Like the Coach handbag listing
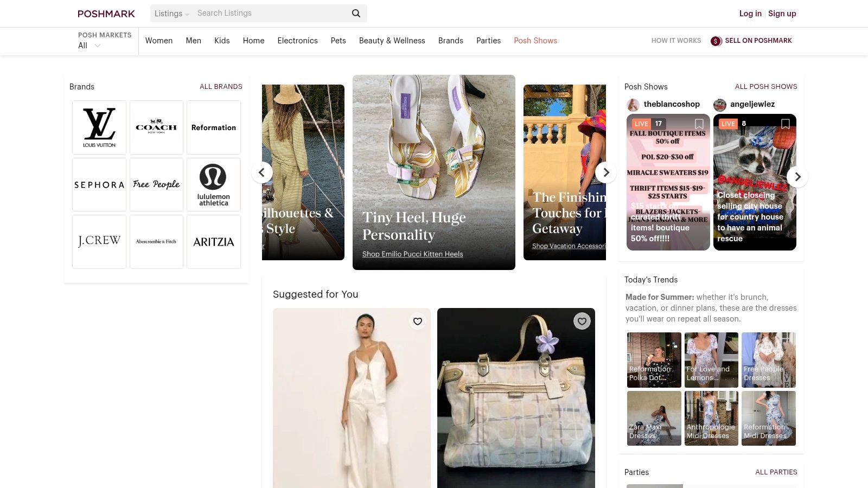 582,322
